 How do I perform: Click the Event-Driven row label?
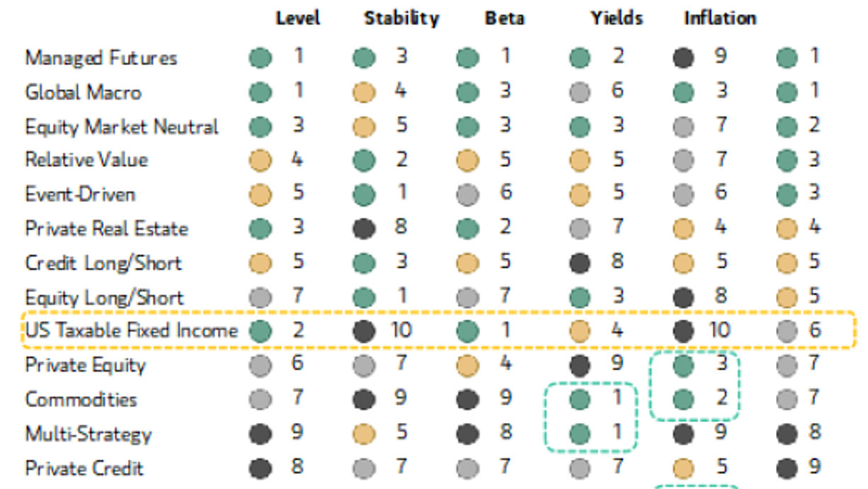[x=80, y=194]
